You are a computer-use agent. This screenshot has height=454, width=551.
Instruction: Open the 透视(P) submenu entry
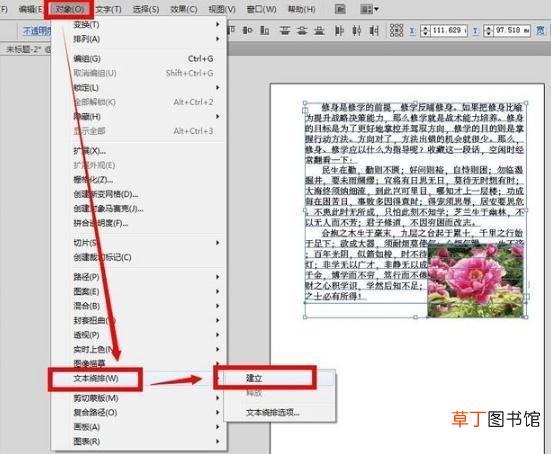coord(139,335)
